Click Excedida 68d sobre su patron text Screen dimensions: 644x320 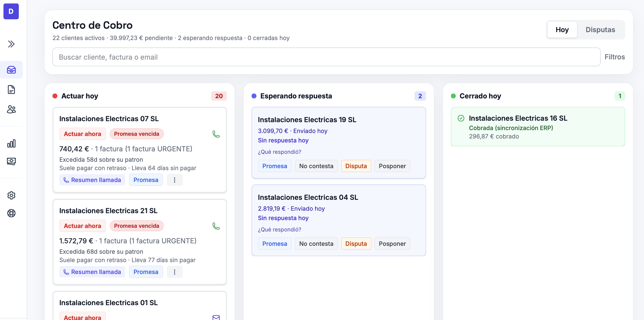pos(101,251)
